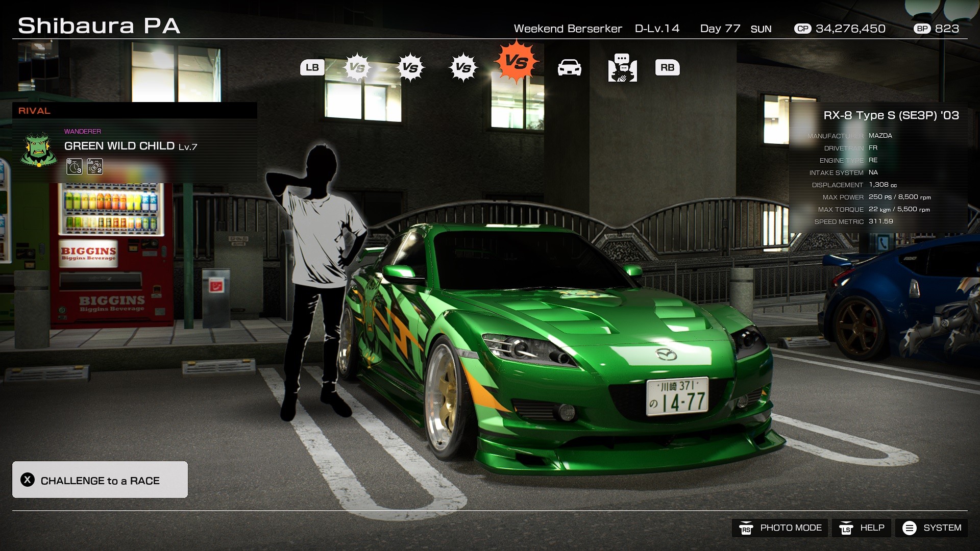Click the car crash skill icon level 2

pyautogui.click(x=95, y=167)
